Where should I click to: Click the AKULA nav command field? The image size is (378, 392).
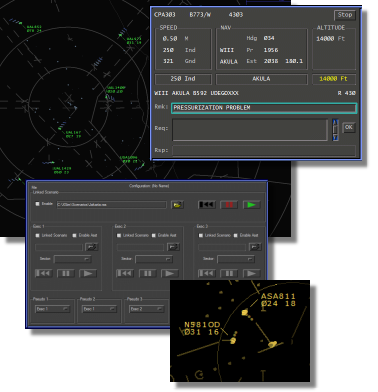click(x=261, y=79)
